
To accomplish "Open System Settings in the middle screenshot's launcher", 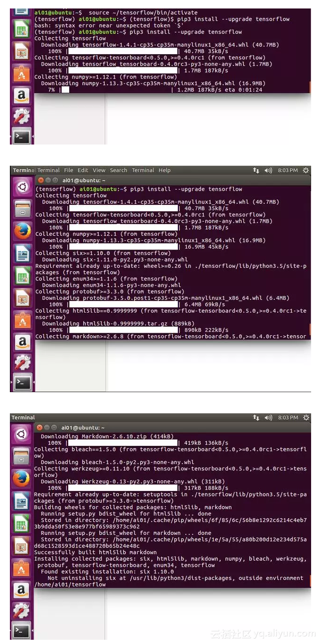I will pyautogui.click(x=22, y=363).
